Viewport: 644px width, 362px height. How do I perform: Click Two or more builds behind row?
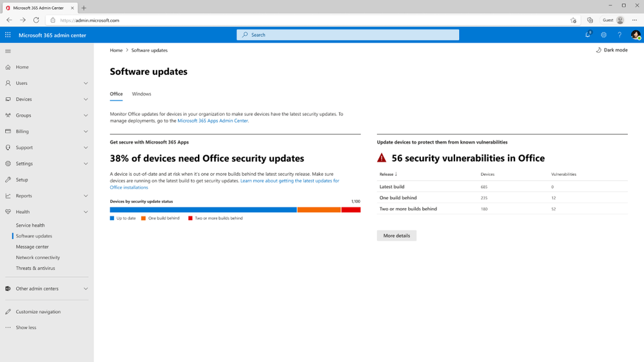pos(502,209)
